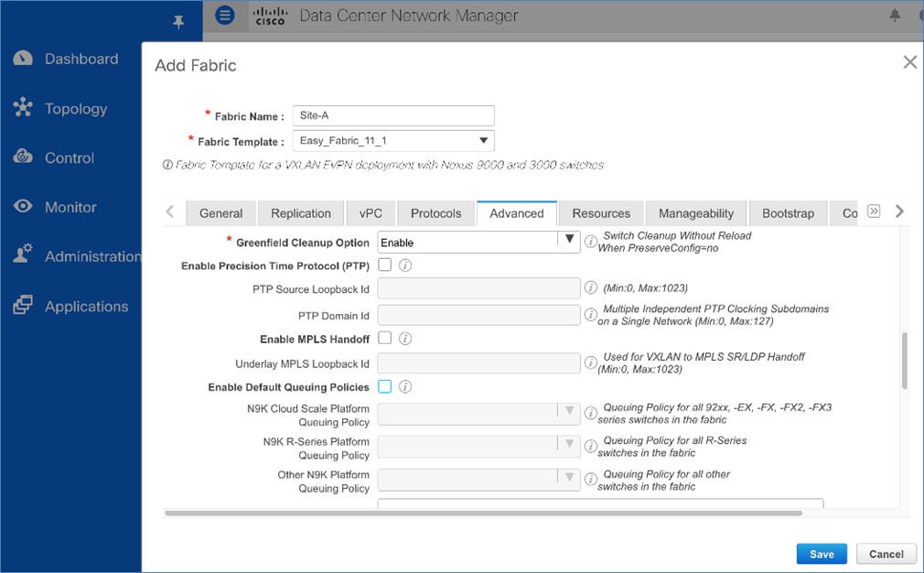Viewport: 924px width, 573px height.
Task: Open the notifications bell icon
Action: pos(895,16)
